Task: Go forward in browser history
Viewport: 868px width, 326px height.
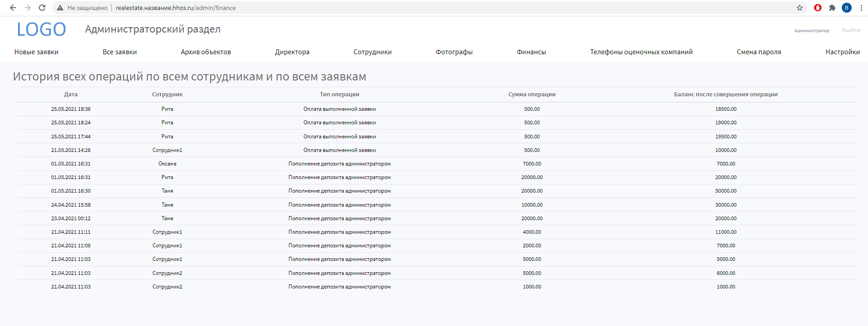Action: click(x=28, y=8)
